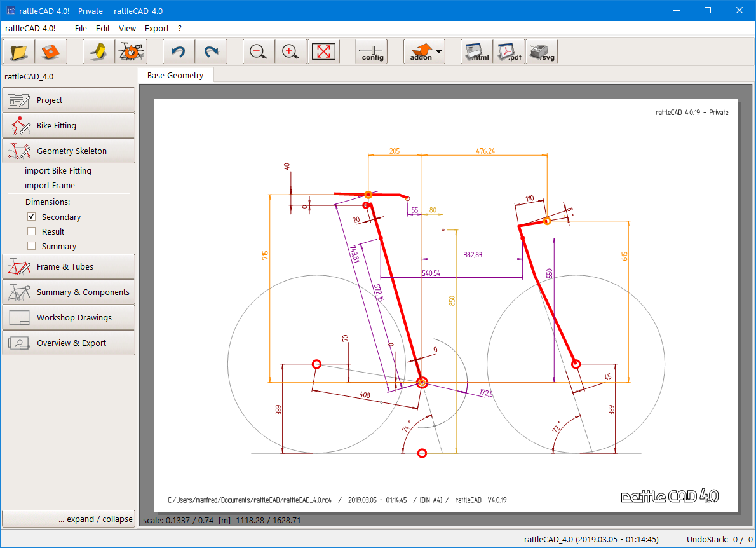Select the bottom bracket center point
756x548 pixels.
[422, 383]
